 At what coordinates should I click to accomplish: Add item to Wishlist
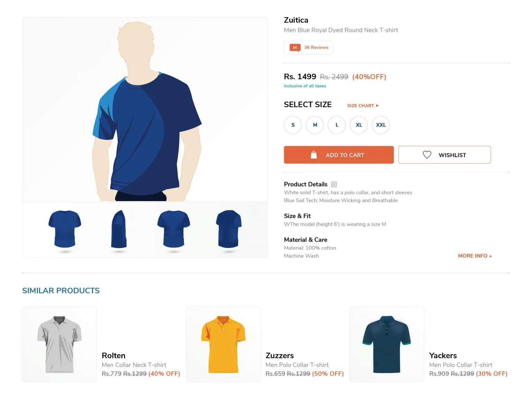445,155
